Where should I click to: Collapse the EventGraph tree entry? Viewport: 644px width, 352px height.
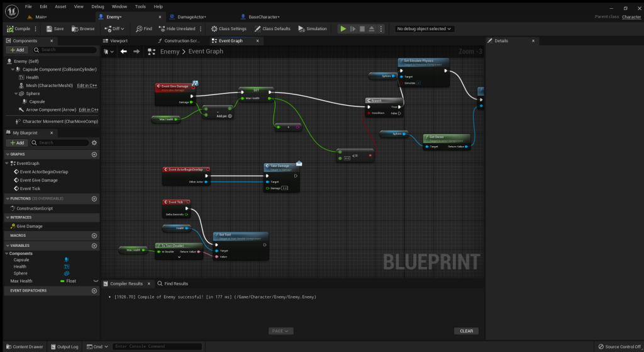click(7, 163)
